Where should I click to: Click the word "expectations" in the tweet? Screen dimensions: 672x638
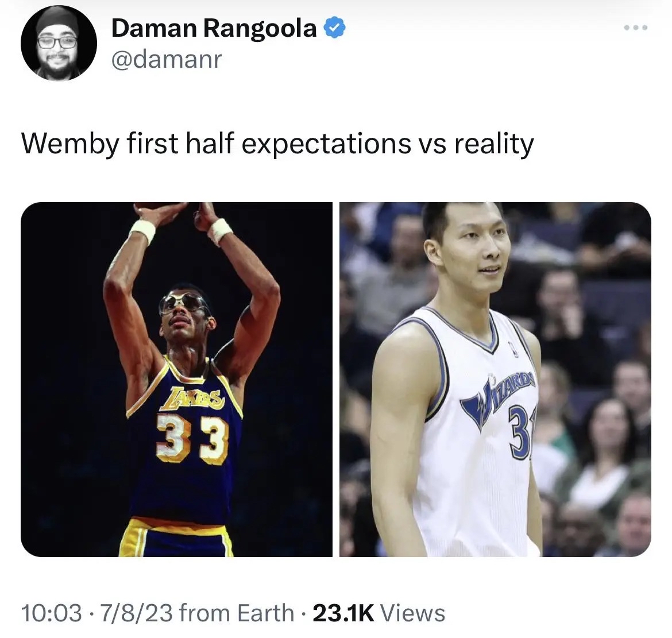pos(326,144)
